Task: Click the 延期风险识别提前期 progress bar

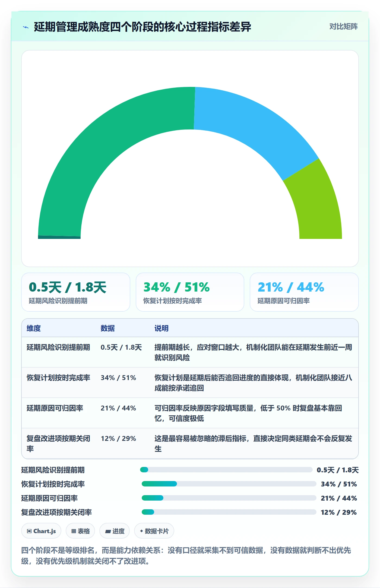Action: tap(226, 470)
